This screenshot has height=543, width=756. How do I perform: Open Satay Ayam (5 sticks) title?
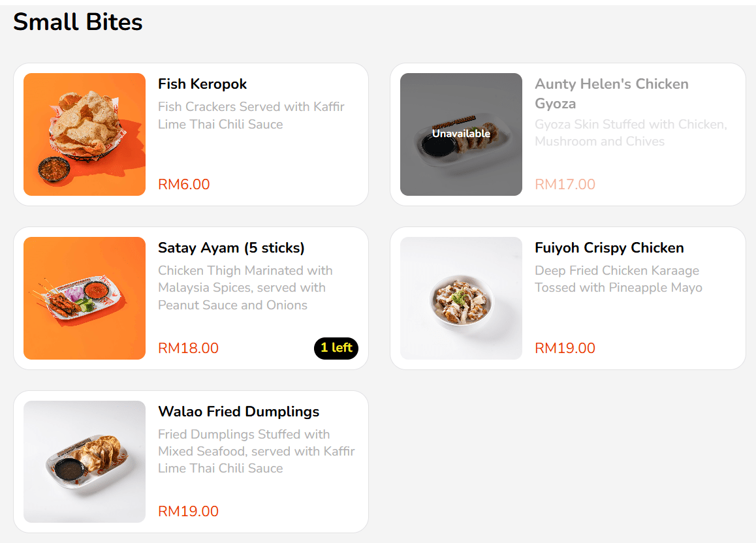click(231, 248)
